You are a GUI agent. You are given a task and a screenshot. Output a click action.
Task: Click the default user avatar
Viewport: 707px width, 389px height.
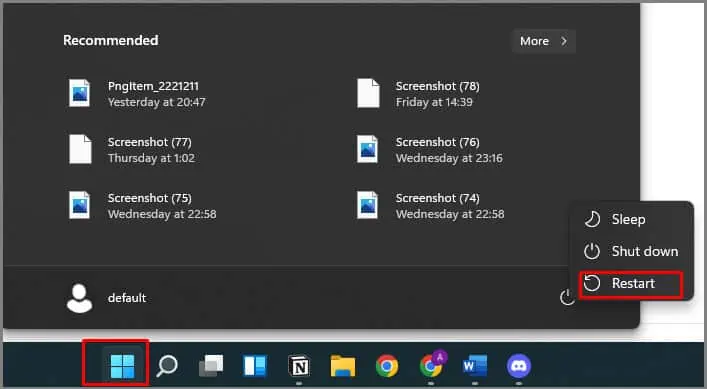79,298
